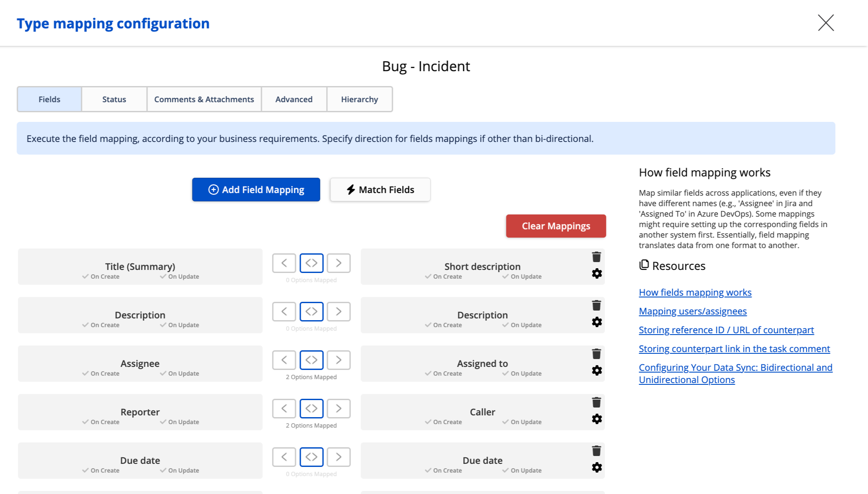Click the Add Field Mapping button
868x494 pixels.
click(256, 190)
